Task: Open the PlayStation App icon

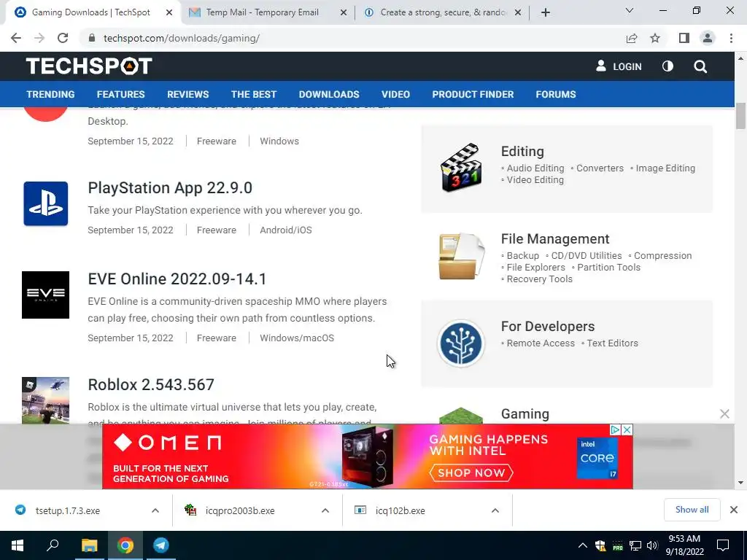Action: 46,204
